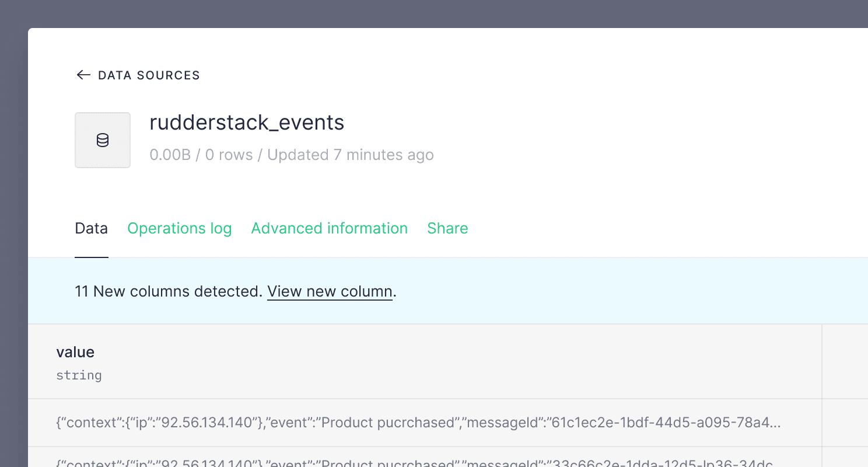Follow the View new column link
The height and width of the screenshot is (467, 868).
(x=330, y=291)
